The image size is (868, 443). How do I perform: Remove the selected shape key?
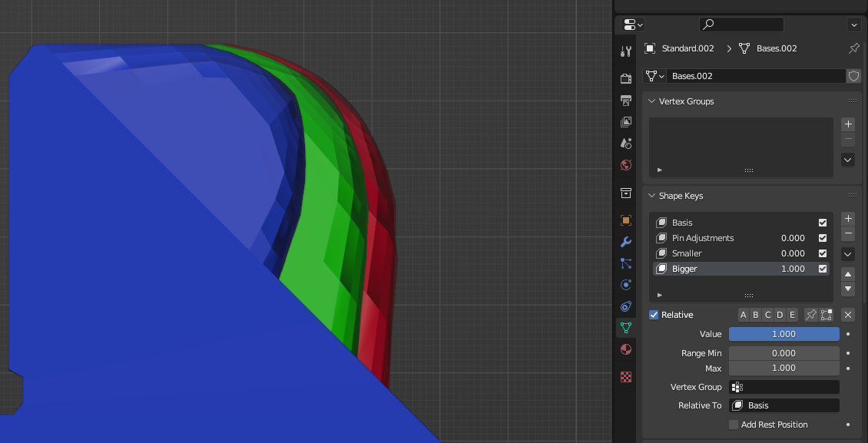848,233
